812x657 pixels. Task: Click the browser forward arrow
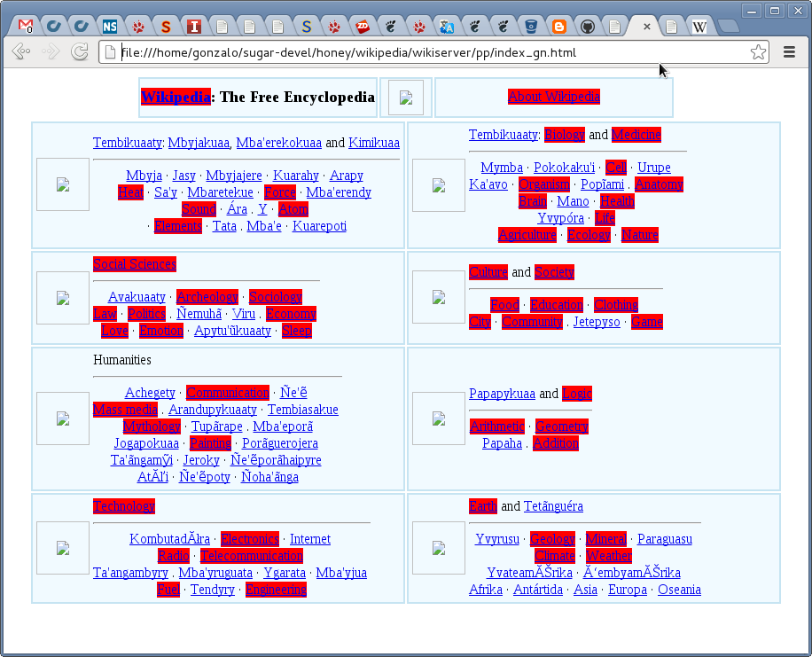[x=51, y=51]
